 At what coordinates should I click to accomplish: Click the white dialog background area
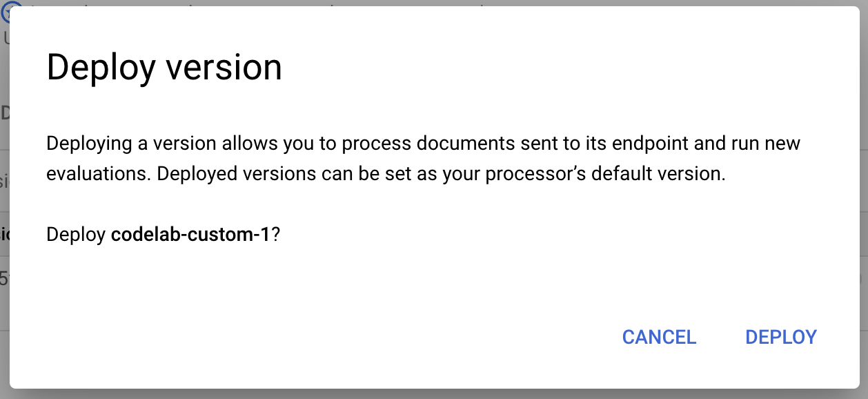point(414,290)
